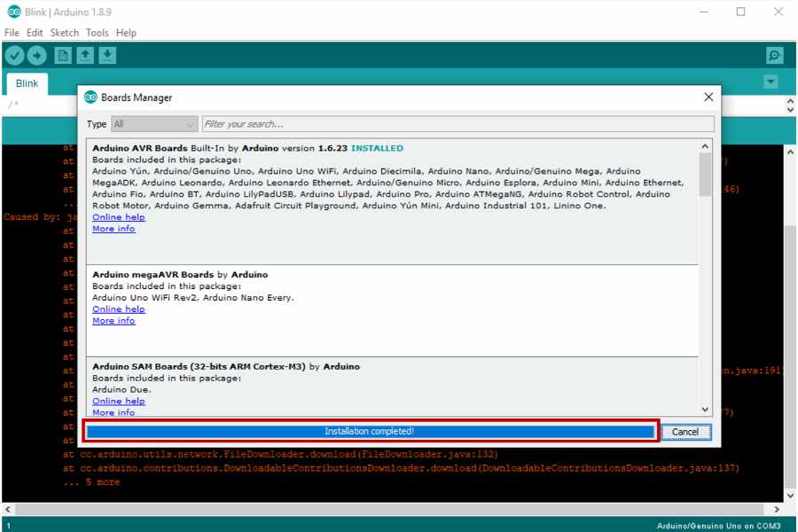The height and width of the screenshot is (532, 798).
Task: Click the FileDownloader.java:132 console line
Action: (280, 454)
